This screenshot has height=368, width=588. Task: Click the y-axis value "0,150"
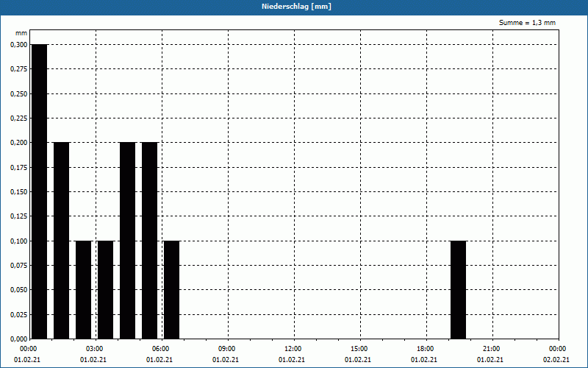pyautogui.click(x=19, y=192)
